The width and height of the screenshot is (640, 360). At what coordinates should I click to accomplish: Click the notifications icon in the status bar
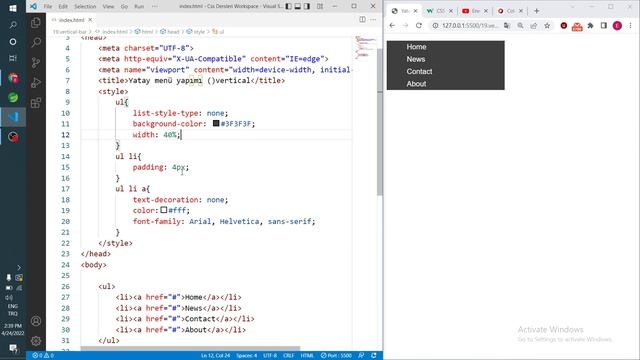[x=374, y=356]
